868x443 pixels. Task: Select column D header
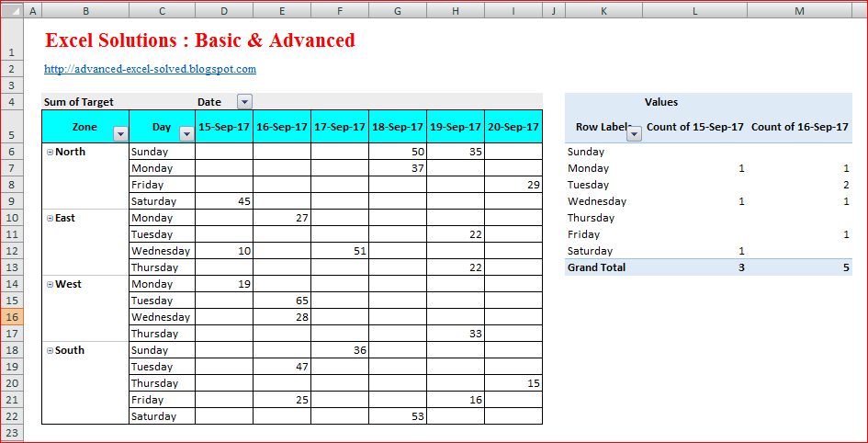tap(224, 10)
